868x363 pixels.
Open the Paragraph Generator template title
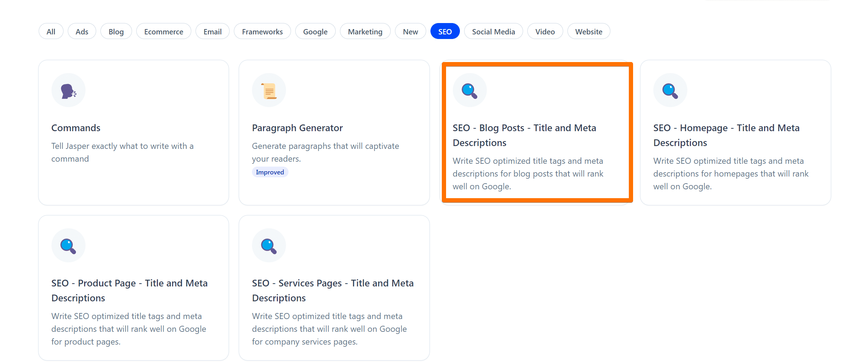[x=297, y=128]
